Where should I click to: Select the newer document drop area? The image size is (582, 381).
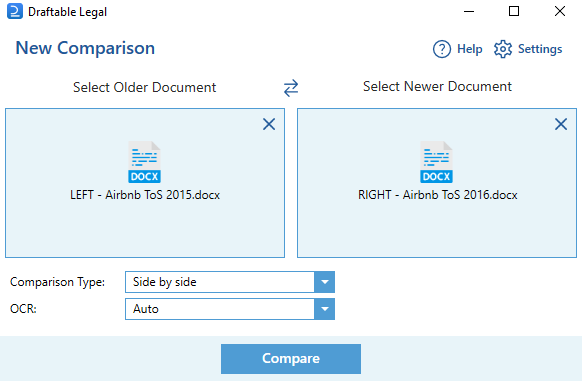(x=437, y=183)
